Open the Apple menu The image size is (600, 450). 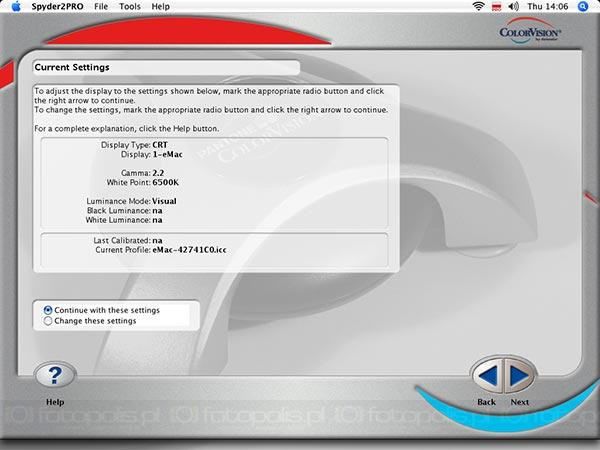(x=16, y=6)
